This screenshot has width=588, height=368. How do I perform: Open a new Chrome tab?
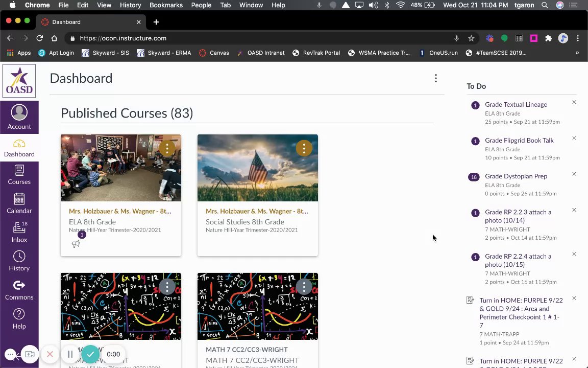point(156,22)
